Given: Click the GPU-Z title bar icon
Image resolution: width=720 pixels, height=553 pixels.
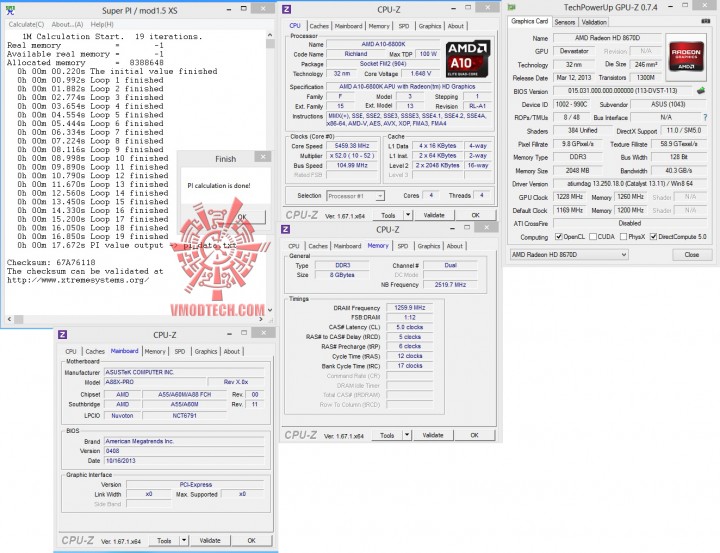Looking at the screenshot, I should click(x=512, y=7).
